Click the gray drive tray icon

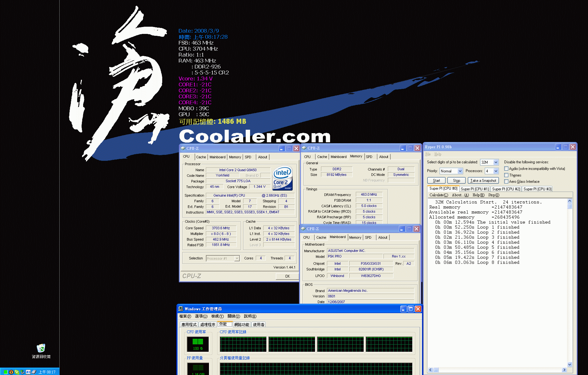(x=34, y=372)
